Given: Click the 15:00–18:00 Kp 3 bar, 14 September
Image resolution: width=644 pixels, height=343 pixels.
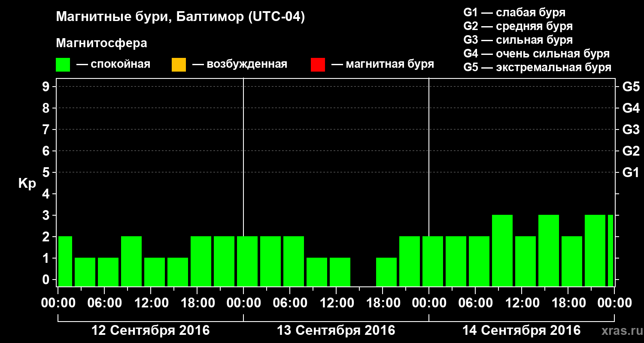Looking at the screenshot, I should click(x=549, y=250).
